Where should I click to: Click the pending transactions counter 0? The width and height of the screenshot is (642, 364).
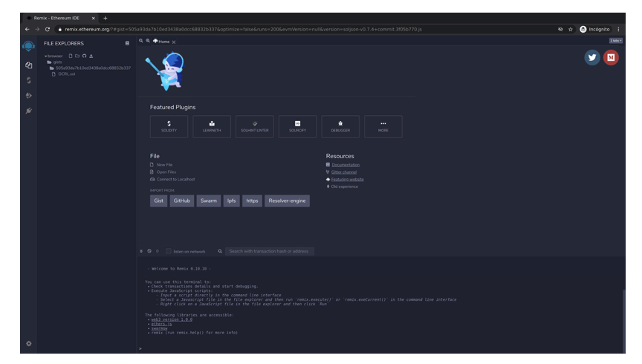tap(158, 251)
